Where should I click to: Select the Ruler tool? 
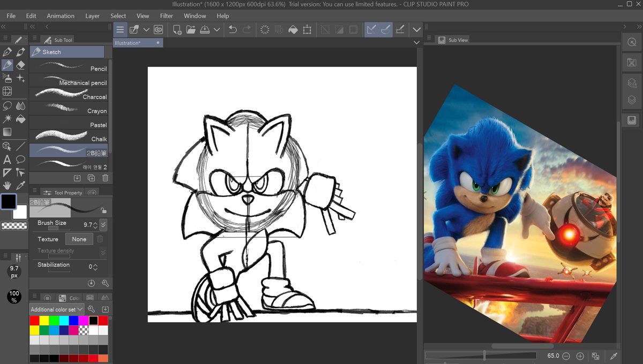[x=7, y=172]
